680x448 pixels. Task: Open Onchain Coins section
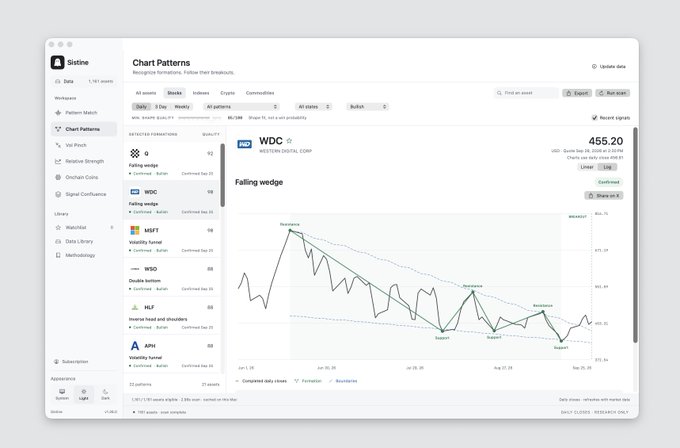point(82,177)
